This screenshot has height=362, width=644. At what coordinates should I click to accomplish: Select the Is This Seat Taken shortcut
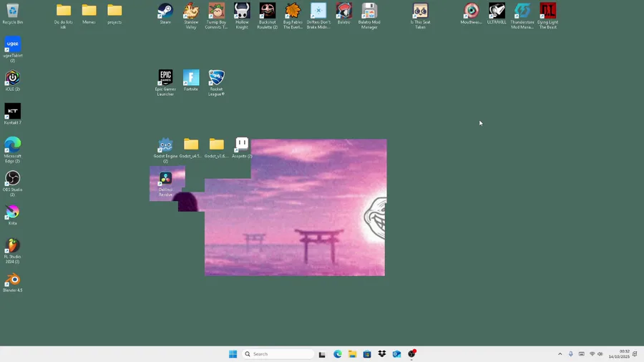(420, 16)
